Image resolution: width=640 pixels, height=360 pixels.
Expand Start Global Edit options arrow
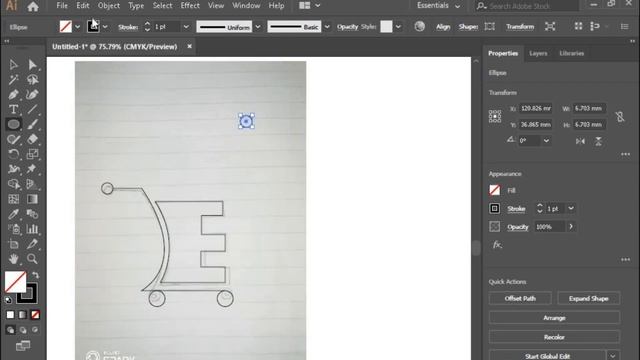click(x=613, y=356)
